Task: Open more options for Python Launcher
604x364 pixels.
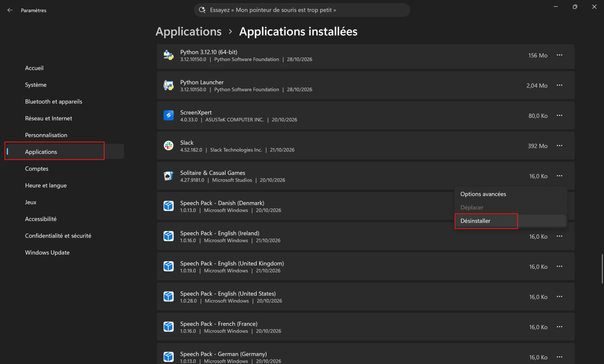Action: pyautogui.click(x=559, y=85)
